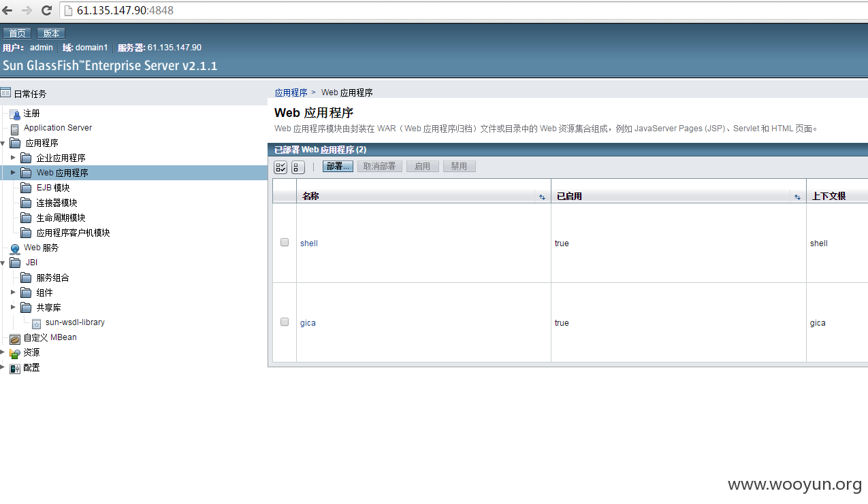This screenshot has height=504, width=868.
Task: Select sun-wsdl-library tree item
Action: (x=75, y=322)
